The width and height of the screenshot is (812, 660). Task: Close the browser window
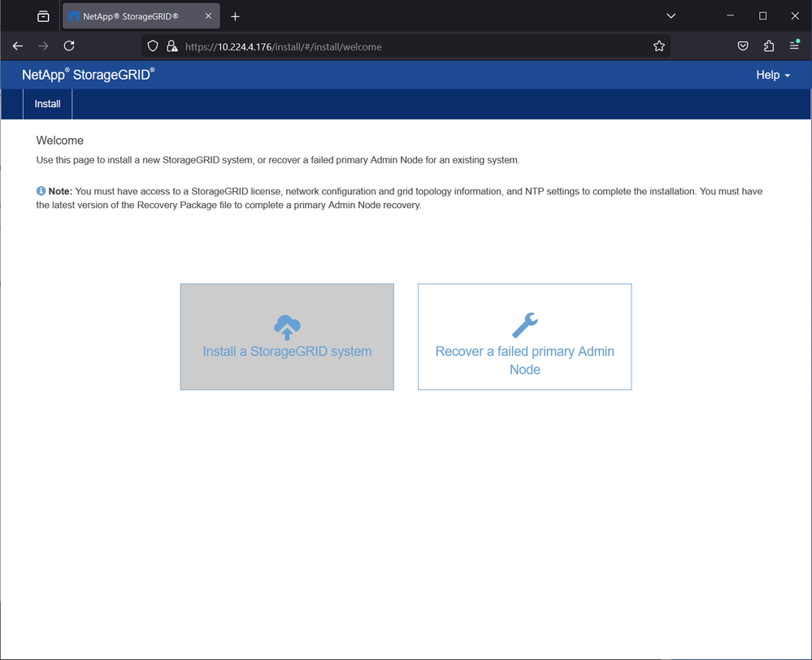point(795,16)
